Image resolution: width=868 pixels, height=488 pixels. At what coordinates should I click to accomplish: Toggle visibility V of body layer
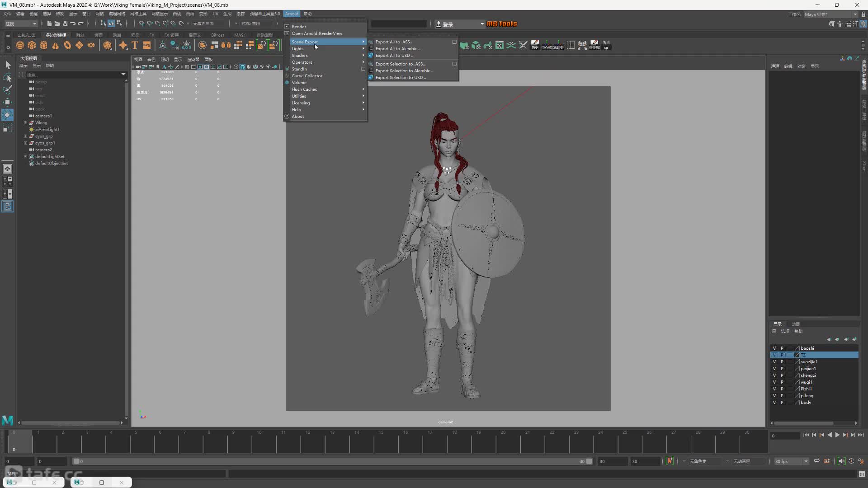774,403
